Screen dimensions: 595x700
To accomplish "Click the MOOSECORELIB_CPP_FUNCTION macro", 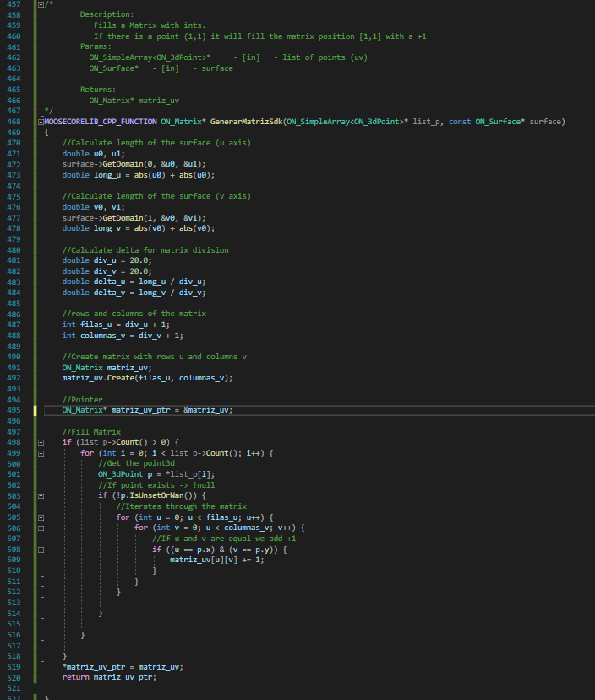I will tap(101, 122).
